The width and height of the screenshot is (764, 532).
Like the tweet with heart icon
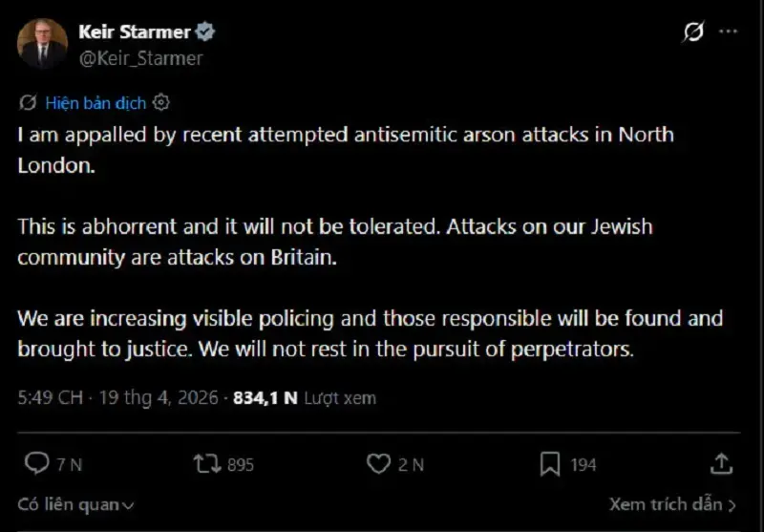tap(379, 464)
